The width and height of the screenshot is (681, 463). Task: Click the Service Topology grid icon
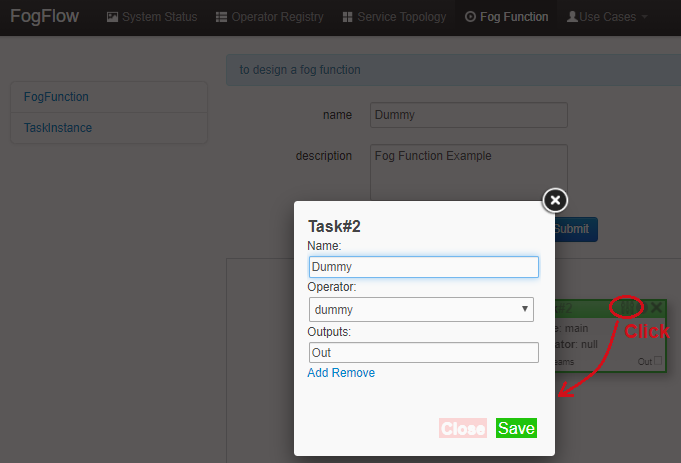click(x=347, y=17)
